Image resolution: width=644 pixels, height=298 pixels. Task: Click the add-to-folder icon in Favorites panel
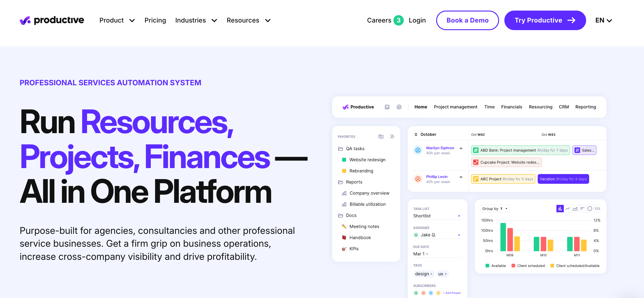[381, 136]
